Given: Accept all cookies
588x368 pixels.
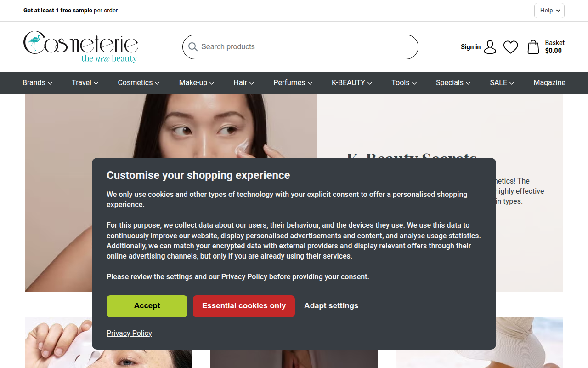Looking at the screenshot, I should (147, 306).
